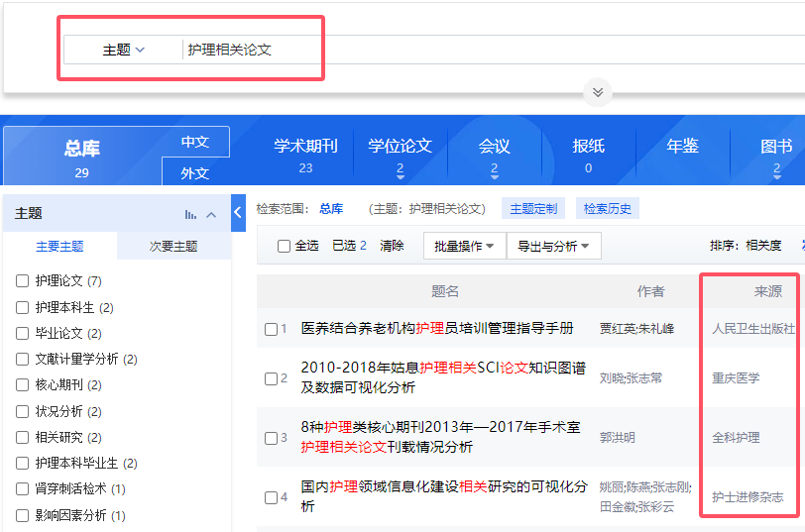Open 导出与分析 dropdown menu
This screenshot has width=805, height=532.
pos(553,247)
